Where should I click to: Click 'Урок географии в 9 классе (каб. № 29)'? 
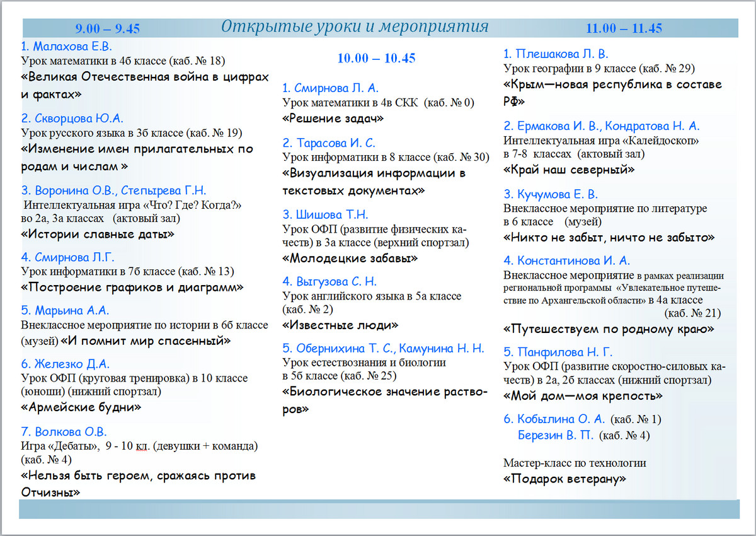(x=599, y=69)
